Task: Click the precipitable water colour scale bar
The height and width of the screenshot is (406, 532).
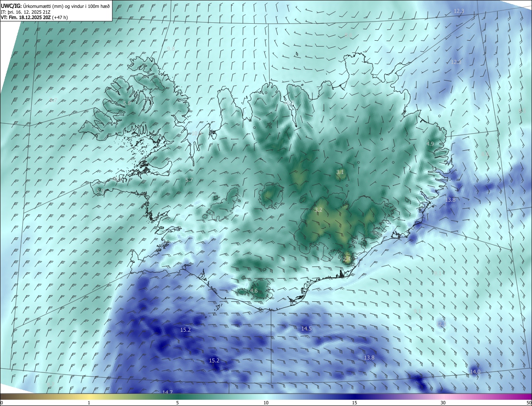Action: pos(266,396)
